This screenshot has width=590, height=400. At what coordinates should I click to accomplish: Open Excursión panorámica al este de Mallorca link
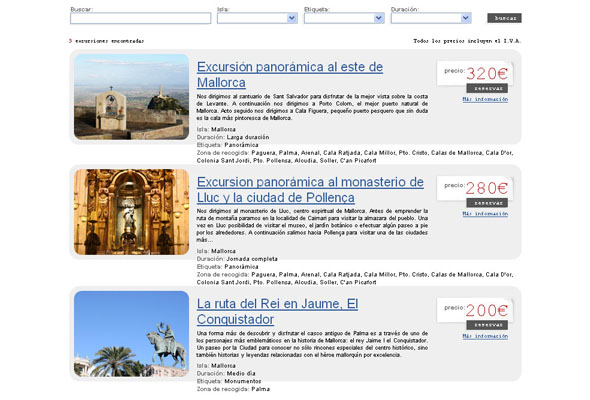coord(290,75)
